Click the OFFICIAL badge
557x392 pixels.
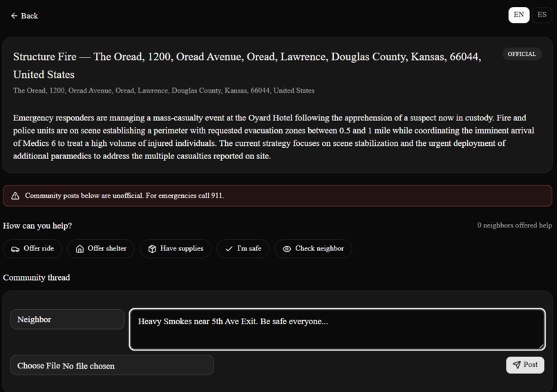click(522, 54)
